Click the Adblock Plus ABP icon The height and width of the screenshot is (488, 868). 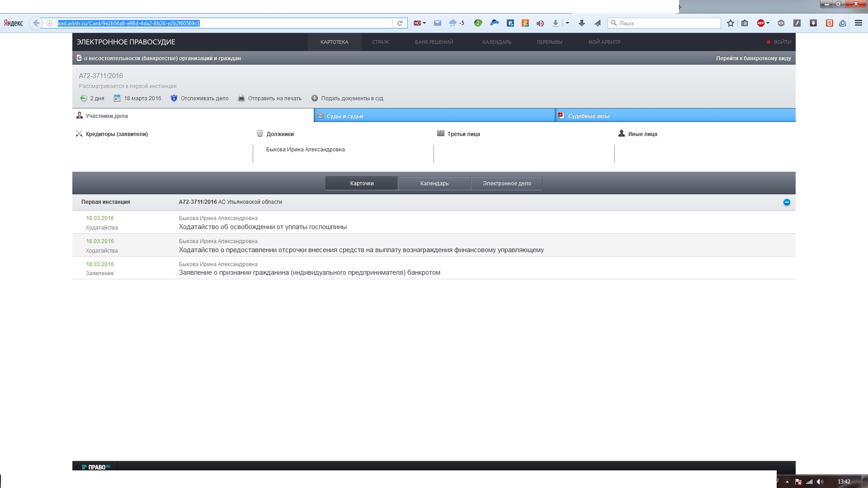point(761,23)
